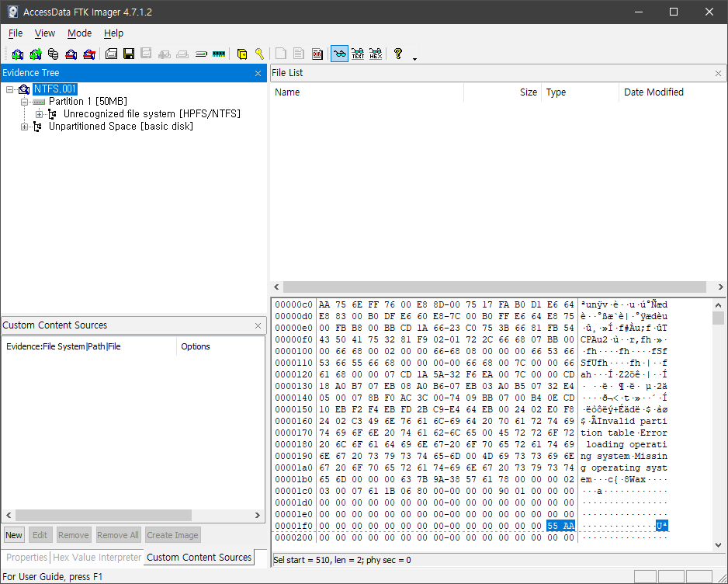Viewport: 728px width, 584px height.
Task: Click greyed Export Files page icon
Action: point(280,54)
